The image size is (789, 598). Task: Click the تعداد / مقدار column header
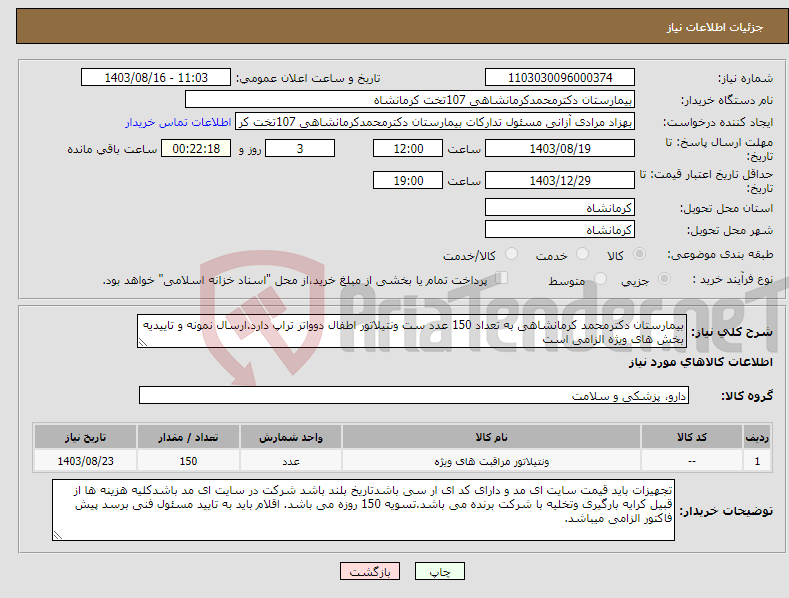[x=188, y=437]
